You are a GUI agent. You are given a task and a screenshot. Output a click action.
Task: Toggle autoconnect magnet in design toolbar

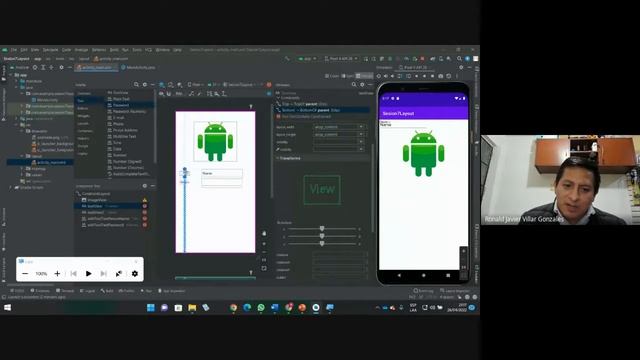click(169, 94)
